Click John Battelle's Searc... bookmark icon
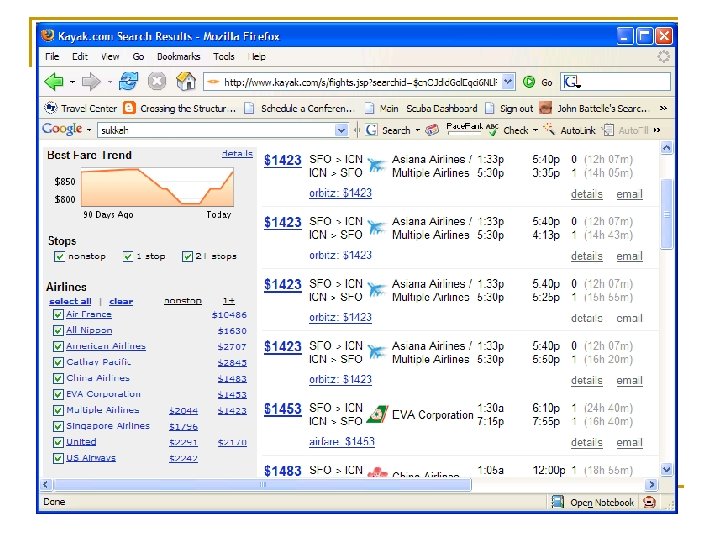 click(x=546, y=108)
